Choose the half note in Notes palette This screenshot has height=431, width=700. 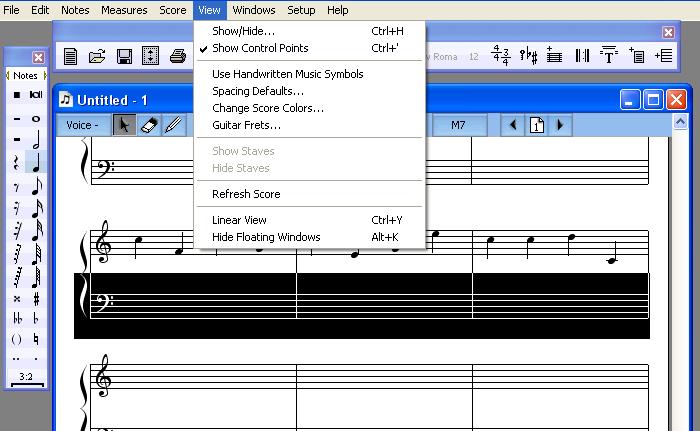37,139
